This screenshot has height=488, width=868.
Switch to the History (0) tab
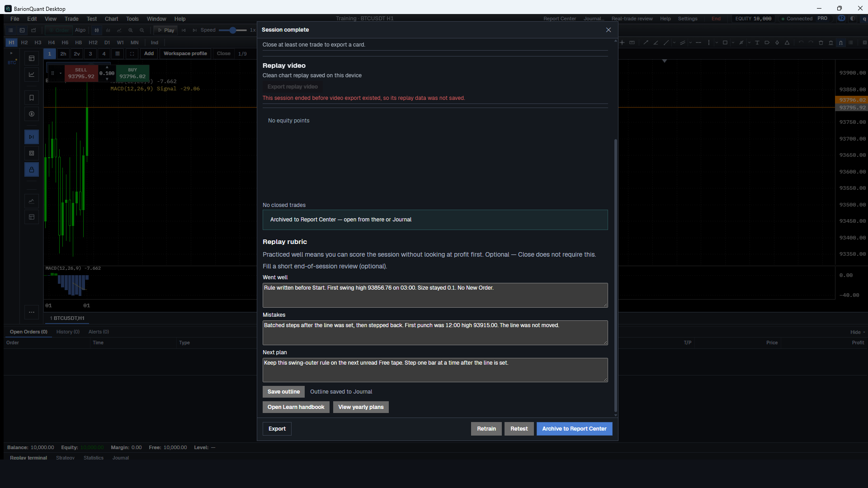click(68, 332)
